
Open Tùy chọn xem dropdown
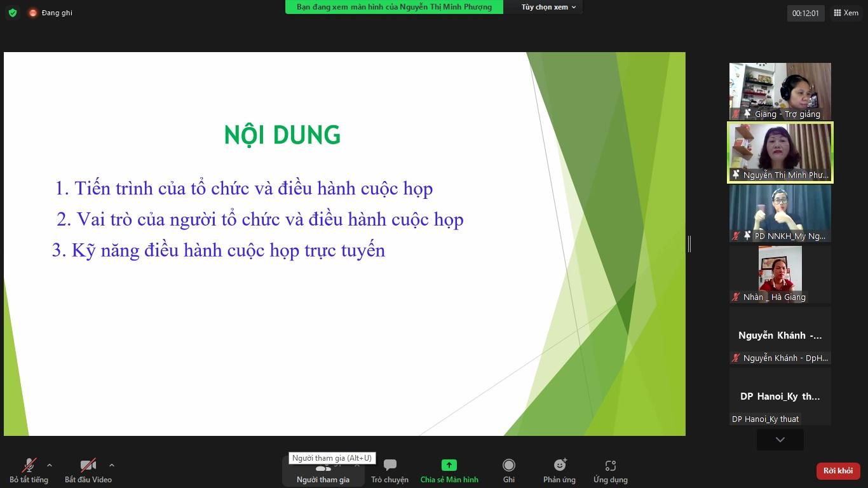point(549,7)
